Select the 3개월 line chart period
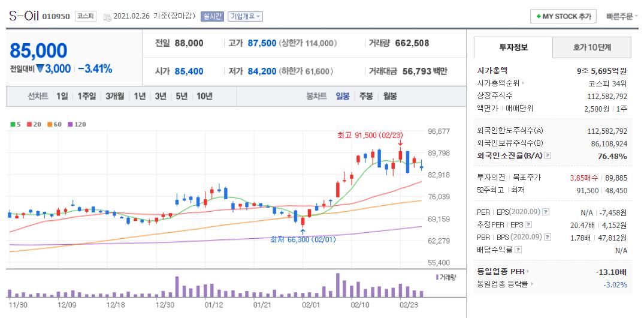 [x=114, y=96]
